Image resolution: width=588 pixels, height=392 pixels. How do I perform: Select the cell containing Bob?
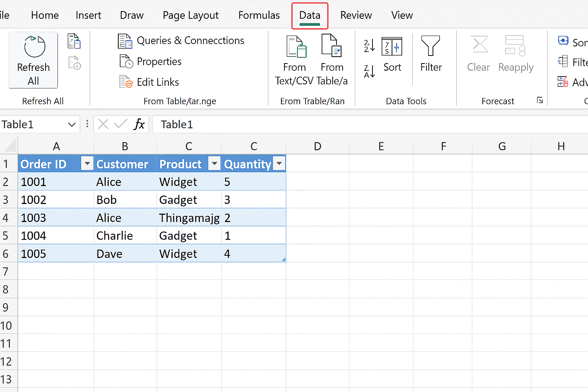(x=125, y=200)
